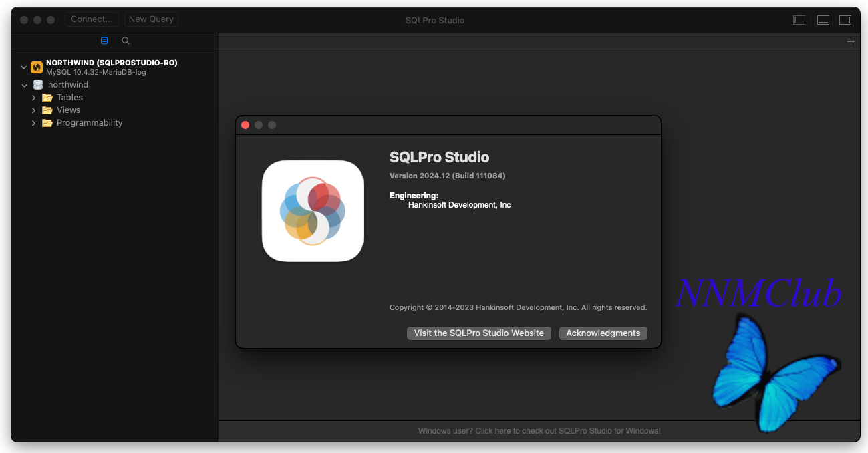Open a New Query from toolbar
868x453 pixels.
[x=151, y=19]
